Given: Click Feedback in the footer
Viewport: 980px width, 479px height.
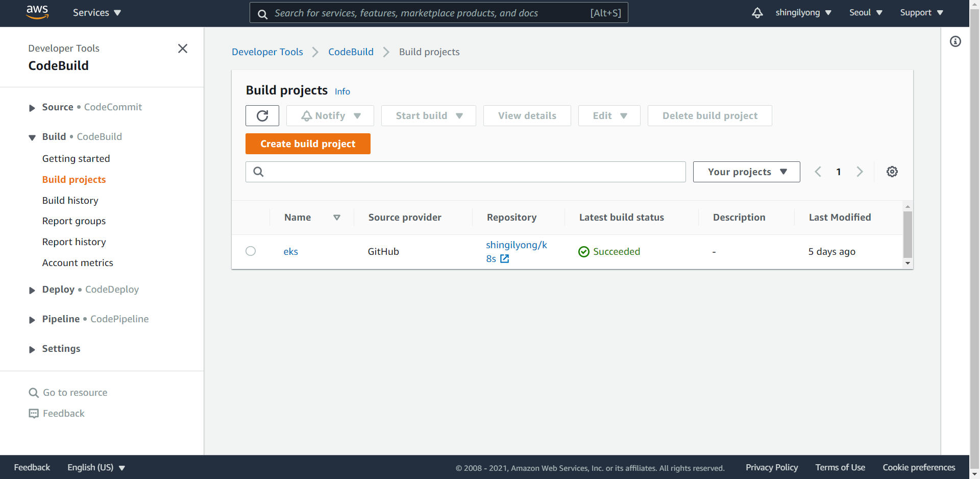Looking at the screenshot, I should tap(32, 468).
